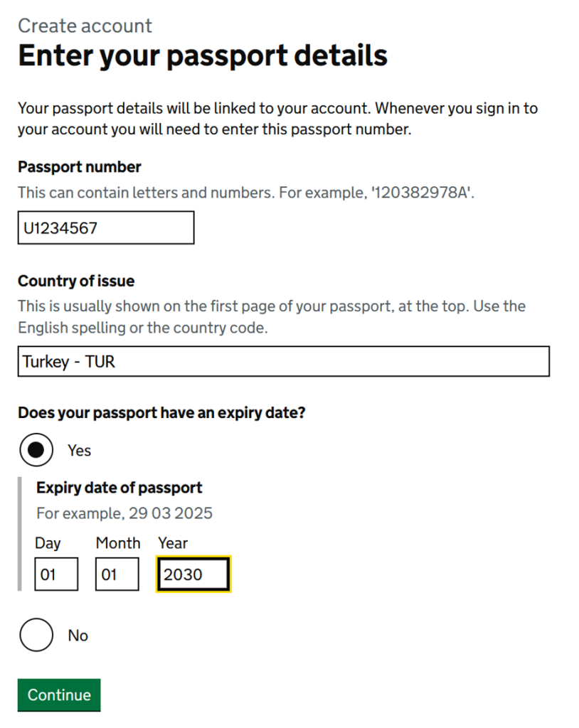Focus the Country of issue text box

coord(283,362)
